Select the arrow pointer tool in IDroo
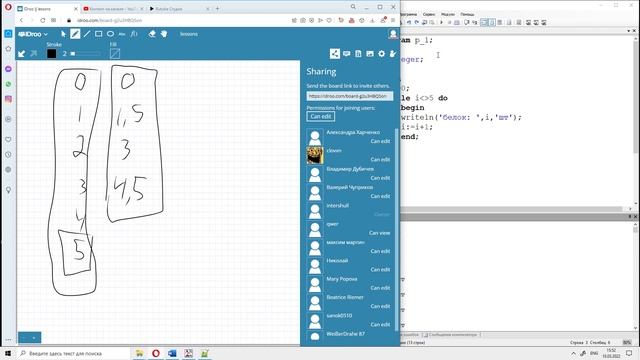Screen dimensions: 640x360 tap(63, 34)
